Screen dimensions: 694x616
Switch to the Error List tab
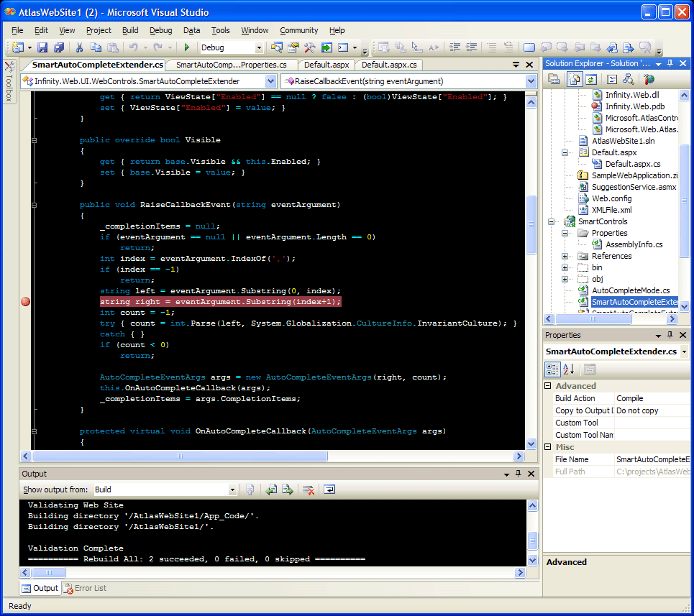(x=85, y=588)
